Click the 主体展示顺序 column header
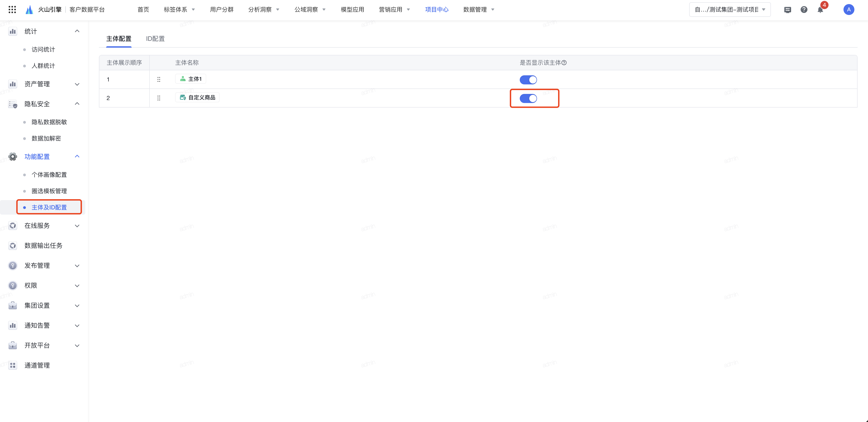This screenshot has width=868, height=422. (124, 63)
